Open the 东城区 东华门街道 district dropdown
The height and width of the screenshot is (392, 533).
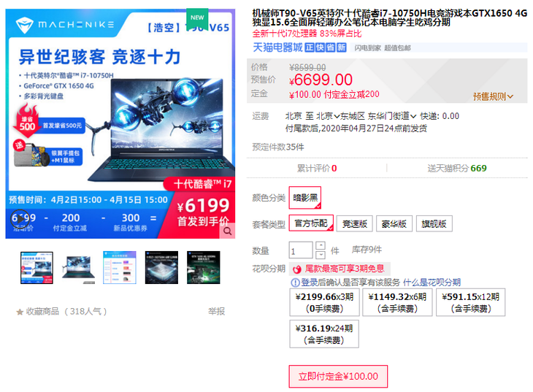click(x=378, y=116)
